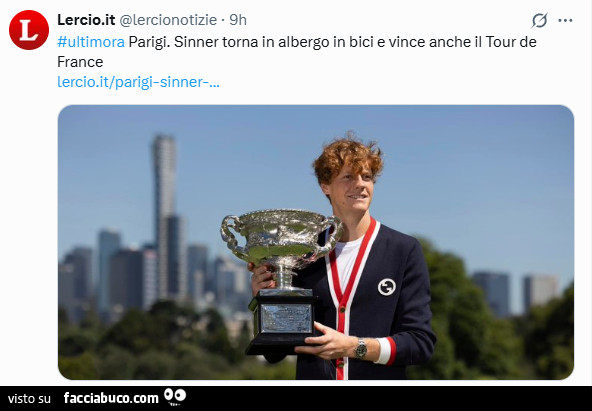Screen dimensions: 592x411
Task: Click the wristwatch in the photo
Action: (x=361, y=349)
